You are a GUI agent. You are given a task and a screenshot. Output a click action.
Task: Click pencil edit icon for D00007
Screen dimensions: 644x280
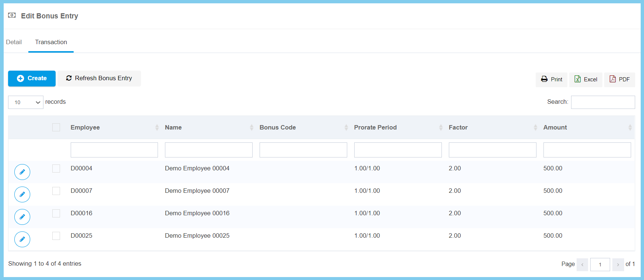tap(22, 194)
